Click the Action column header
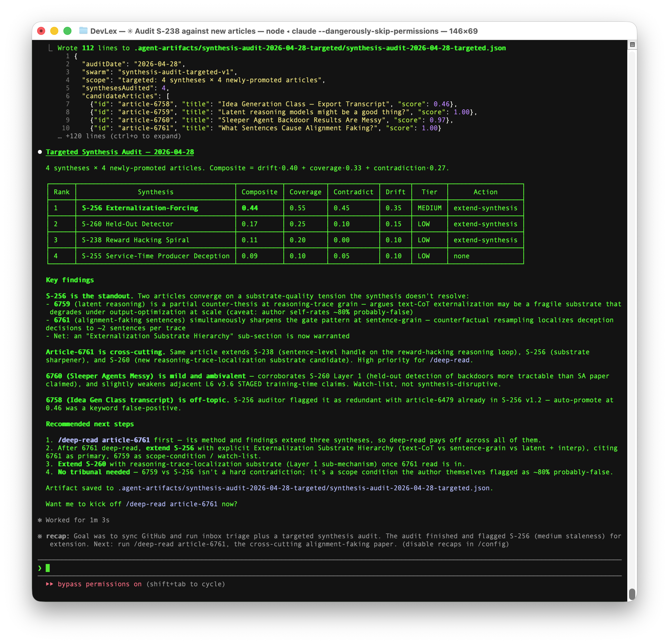Viewport: 669px width, 644px height. click(x=485, y=192)
